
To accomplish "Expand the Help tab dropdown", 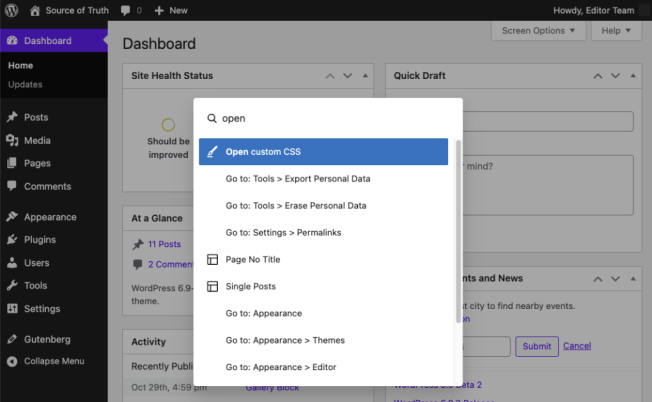I will pos(617,31).
